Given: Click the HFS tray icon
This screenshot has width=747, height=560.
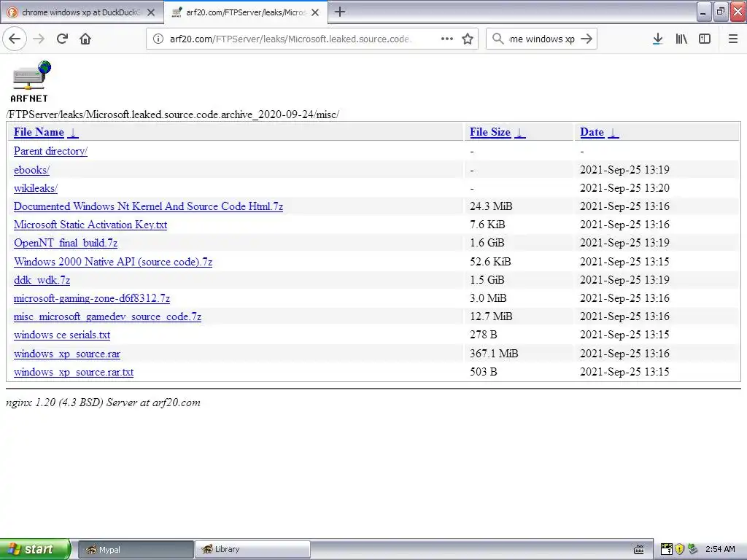Looking at the screenshot, I should [666, 549].
